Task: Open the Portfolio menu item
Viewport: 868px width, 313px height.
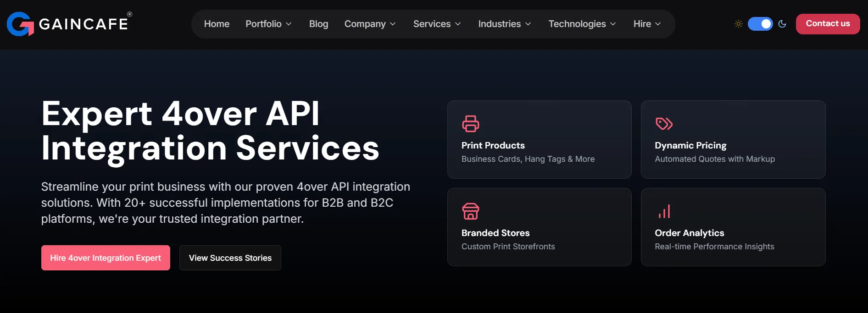Action: [x=263, y=24]
